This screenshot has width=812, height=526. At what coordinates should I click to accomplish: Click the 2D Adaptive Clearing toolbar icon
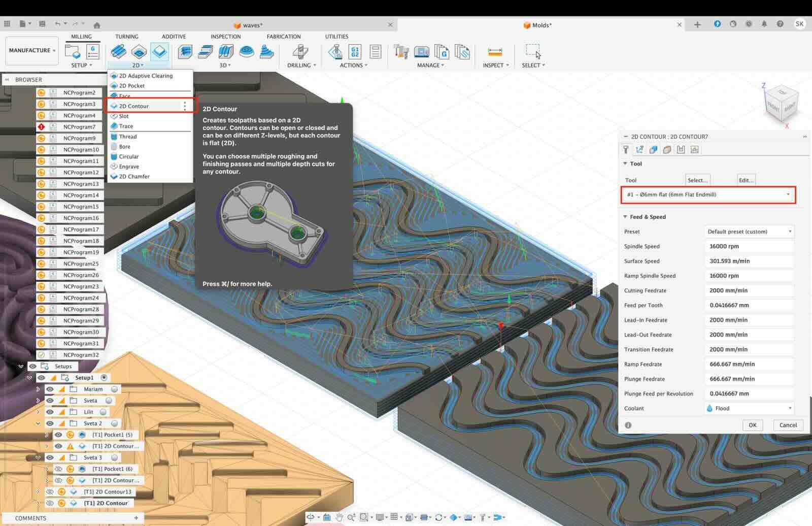click(x=118, y=52)
